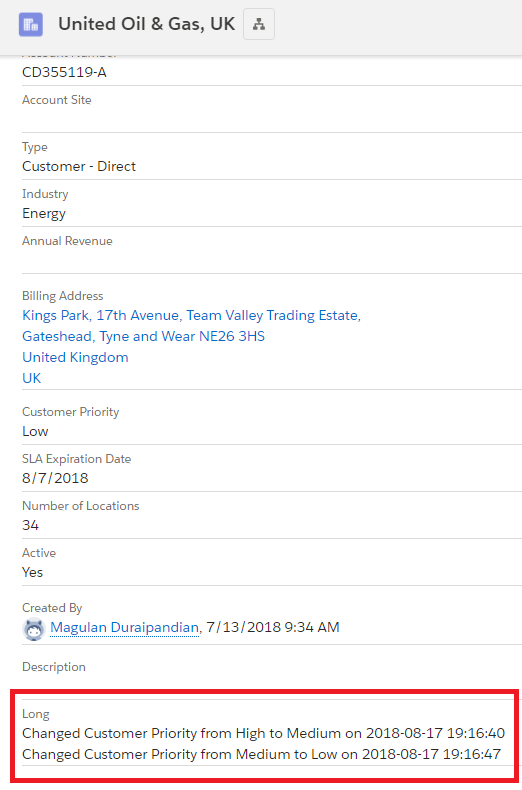
Task: Click the Number of Locations label
Action: pyautogui.click(x=81, y=506)
